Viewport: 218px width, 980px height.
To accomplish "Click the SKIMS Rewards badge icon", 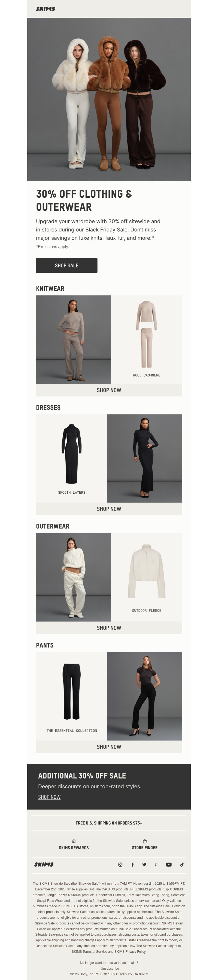I will click(74, 841).
